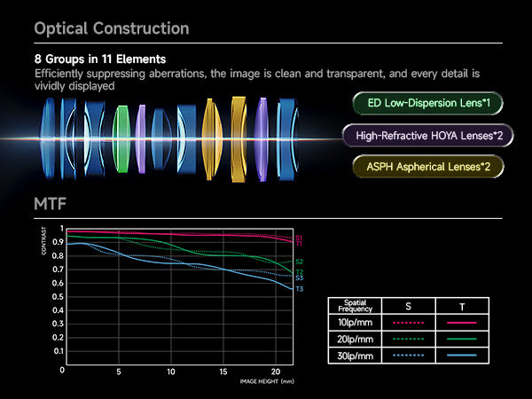Select the MTF section heading
The image size is (532, 399).
[x=50, y=206]
